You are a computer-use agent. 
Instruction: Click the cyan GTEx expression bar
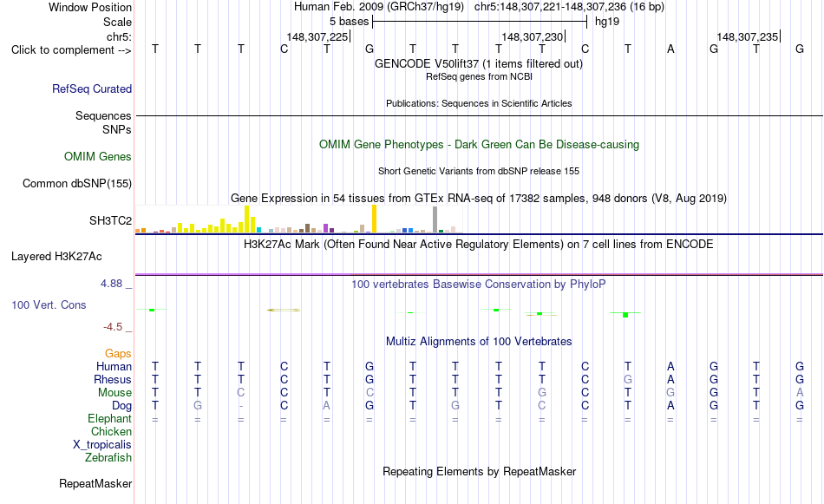coord(259,230)
